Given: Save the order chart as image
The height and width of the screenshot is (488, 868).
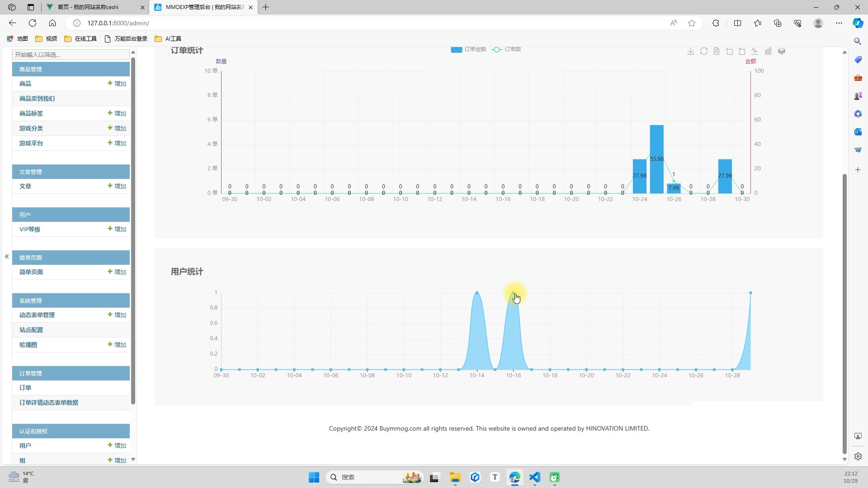Looking at the screenshot, I should (x=691, y=52).
